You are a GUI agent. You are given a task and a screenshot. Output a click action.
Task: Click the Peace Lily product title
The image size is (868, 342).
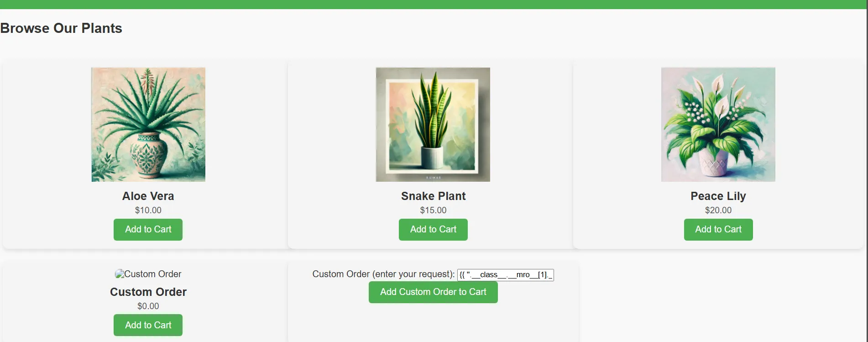[718, 196]
